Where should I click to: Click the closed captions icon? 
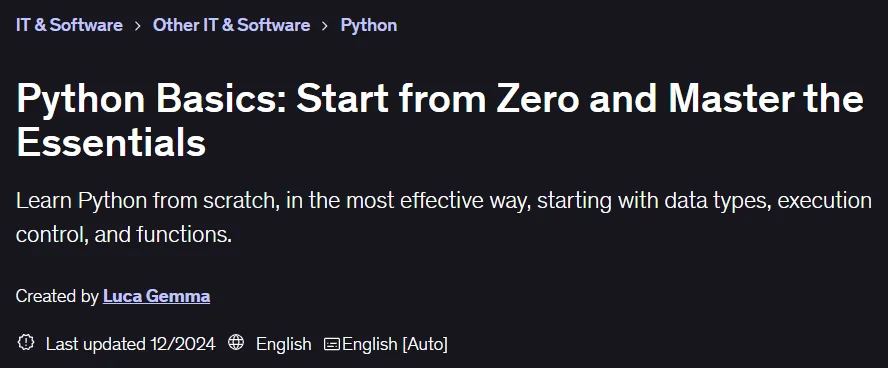(x=332, y=344)
